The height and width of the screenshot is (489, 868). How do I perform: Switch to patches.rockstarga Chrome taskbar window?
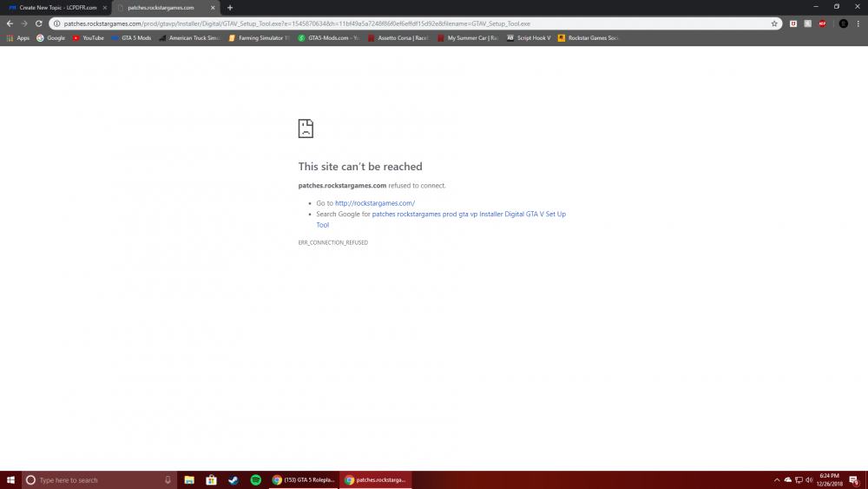376,480
